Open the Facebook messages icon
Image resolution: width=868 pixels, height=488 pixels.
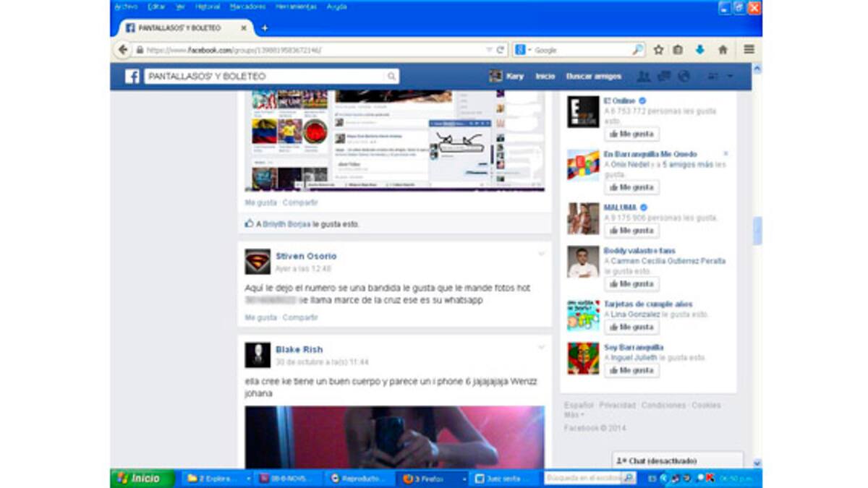(663, 77)
